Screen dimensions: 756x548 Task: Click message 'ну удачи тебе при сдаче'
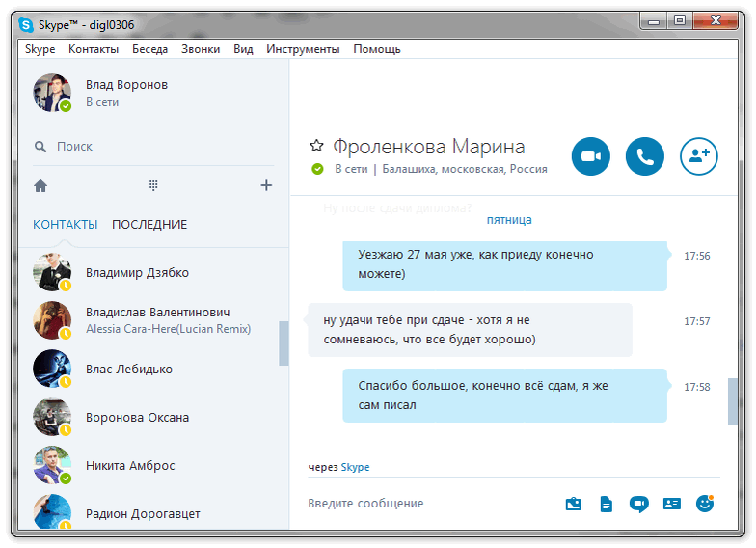tap(471, 330)
